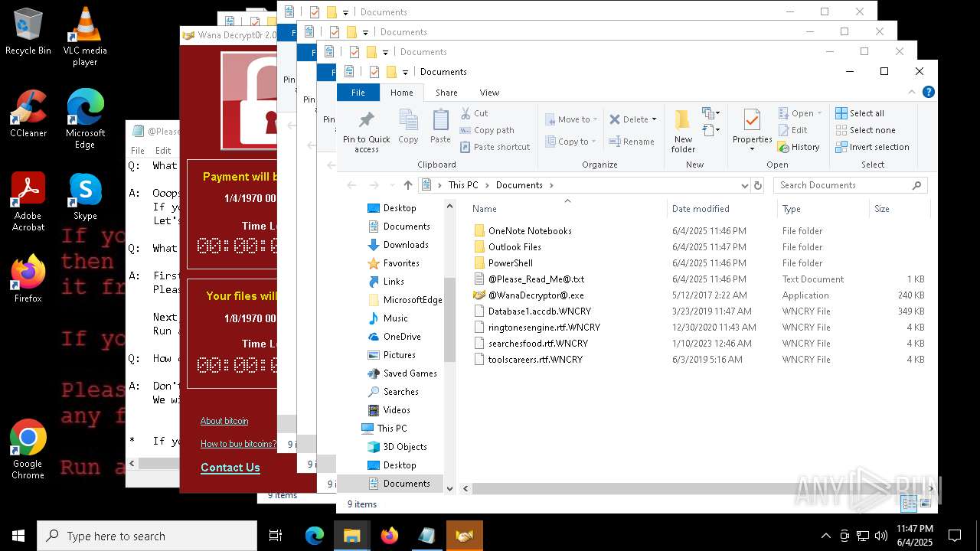The image size is (980, 551).
Task: Click the Refresh address bar icon
Action: coord(758,185)
